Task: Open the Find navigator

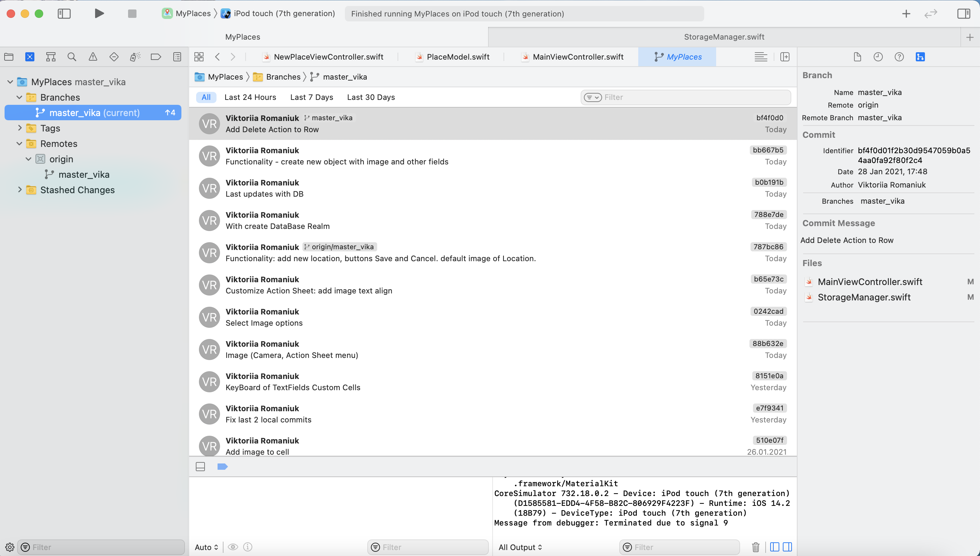Action: tap(72, 57)
